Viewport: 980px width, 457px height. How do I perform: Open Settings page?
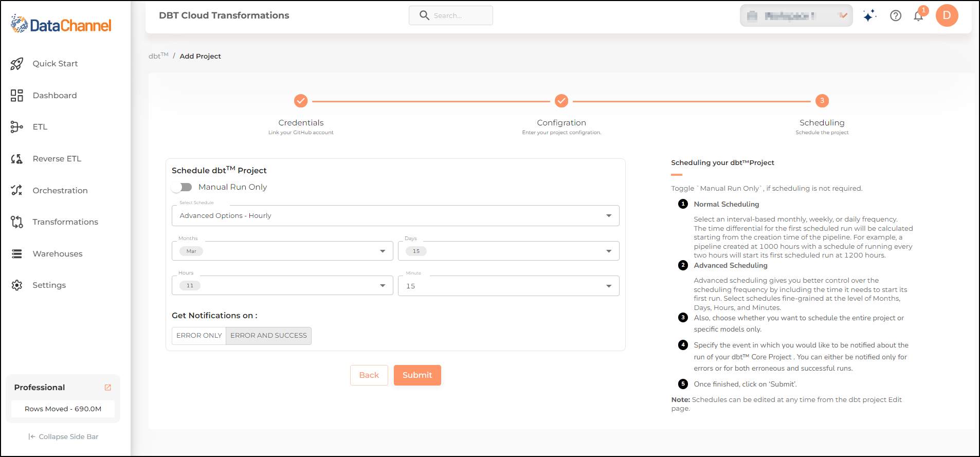coord(49,285)
